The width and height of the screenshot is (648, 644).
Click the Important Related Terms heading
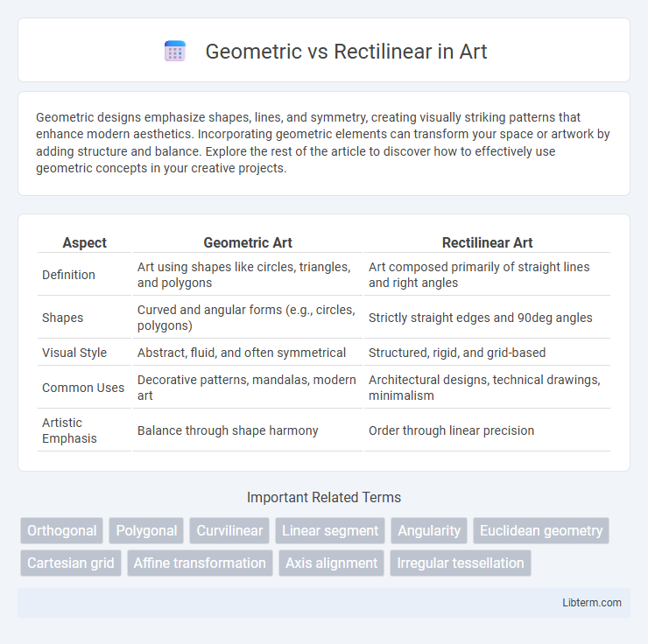(324, 498)
